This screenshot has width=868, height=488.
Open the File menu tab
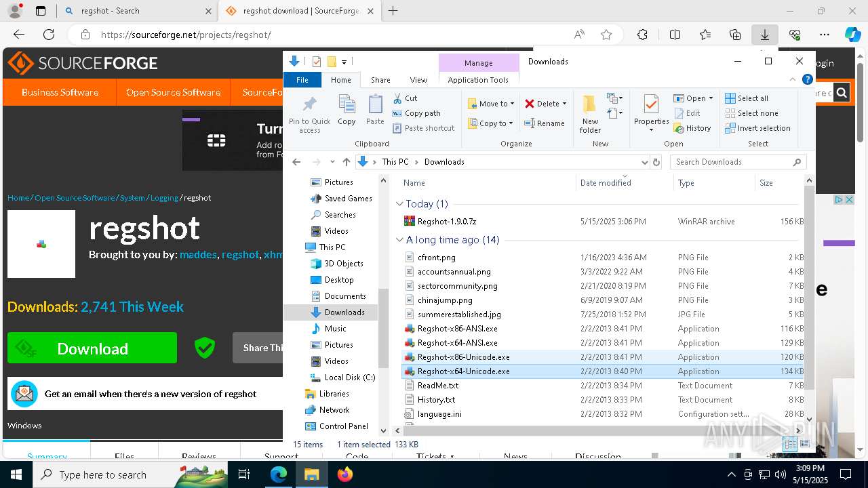coord(302,80)
